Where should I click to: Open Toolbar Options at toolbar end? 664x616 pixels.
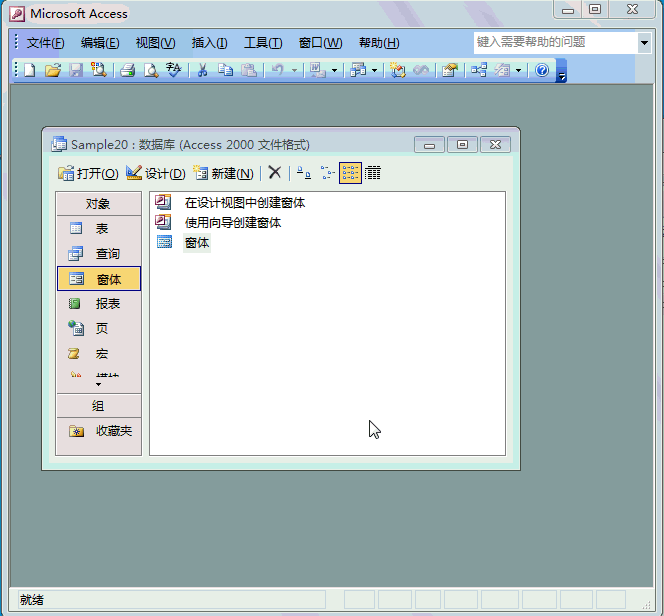coord(562,71)
